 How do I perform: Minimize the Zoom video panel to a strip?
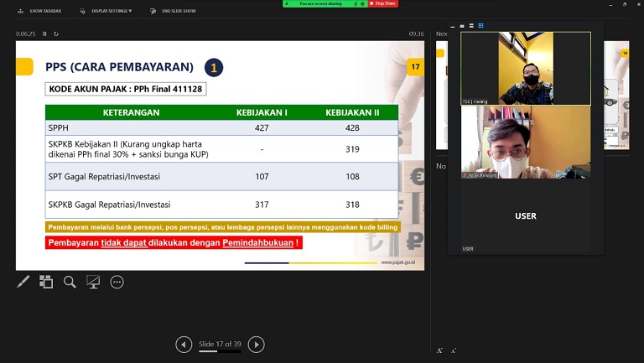[454, 26]
